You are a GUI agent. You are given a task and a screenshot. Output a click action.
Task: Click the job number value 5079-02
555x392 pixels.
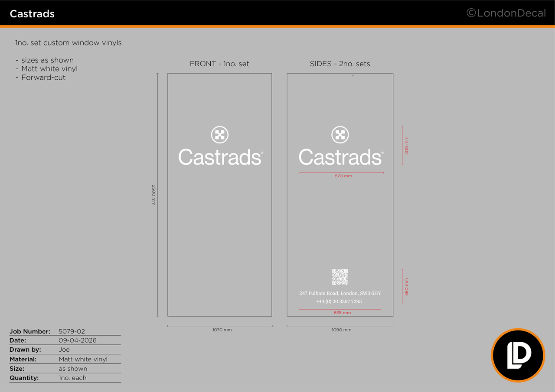72,331
